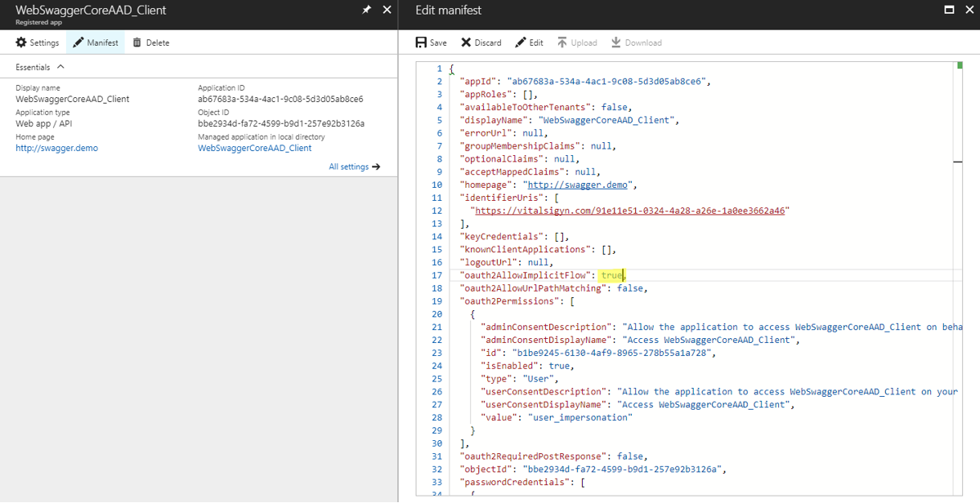Maximize the Edit manifest blade
The height and width of the screenshot is (503, 980).
[x=950, y=10]
